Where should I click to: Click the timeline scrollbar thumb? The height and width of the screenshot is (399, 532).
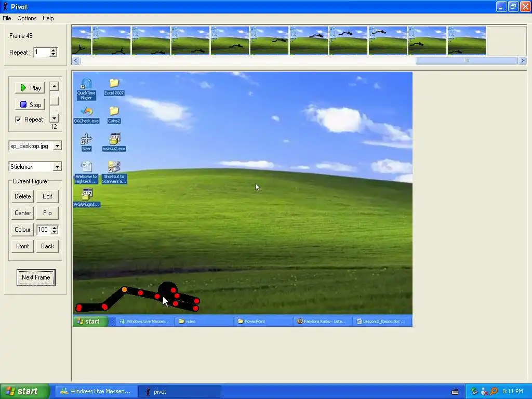click(467, 61)
